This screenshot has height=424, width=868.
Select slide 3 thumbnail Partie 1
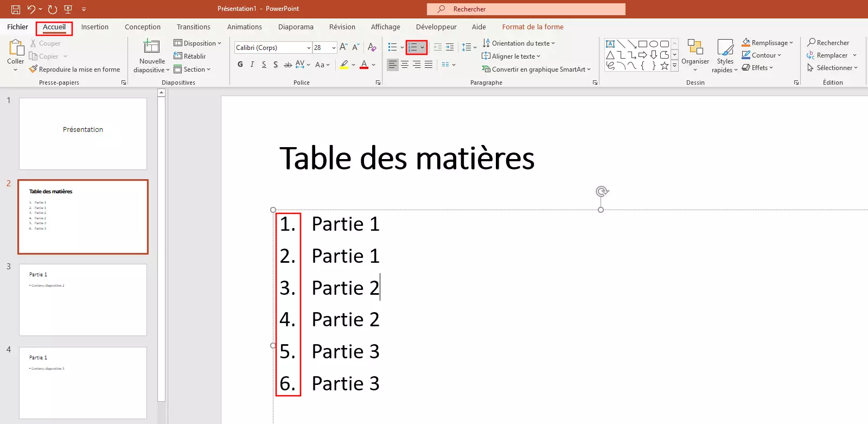pyautogui.click(x=83, y=300)
